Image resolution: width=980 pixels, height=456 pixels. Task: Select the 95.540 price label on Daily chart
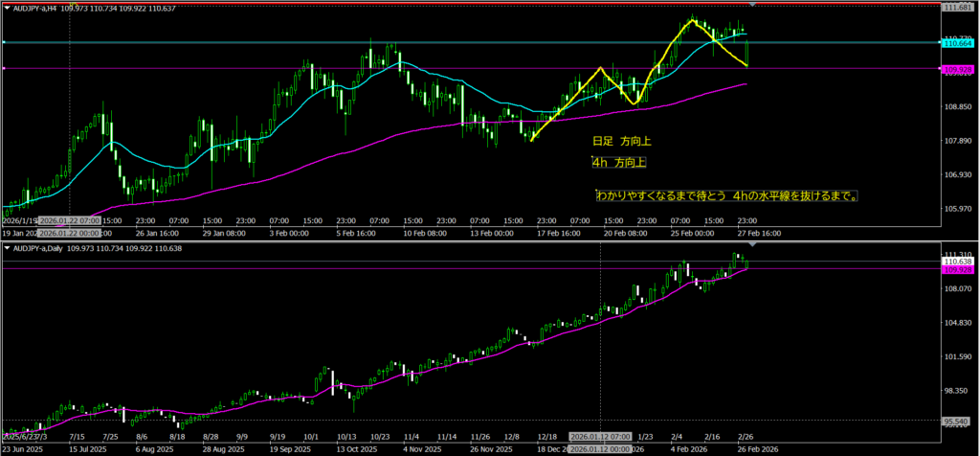point(959,422)
